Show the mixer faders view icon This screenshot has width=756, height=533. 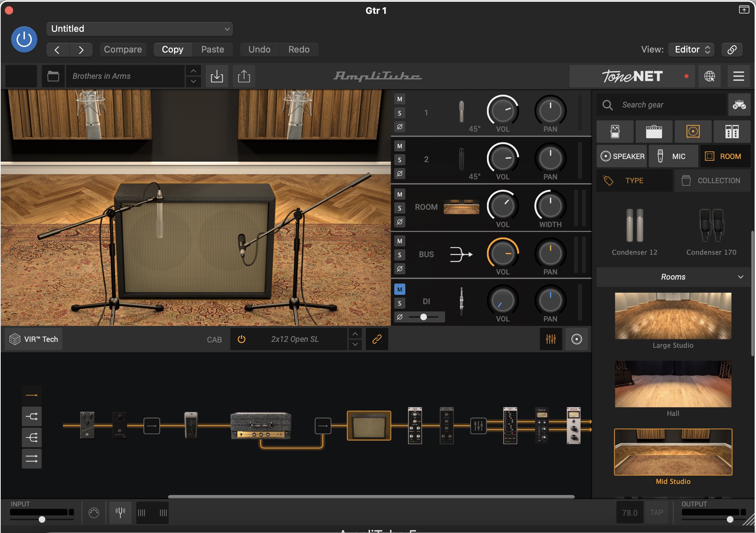pos(551,339)
